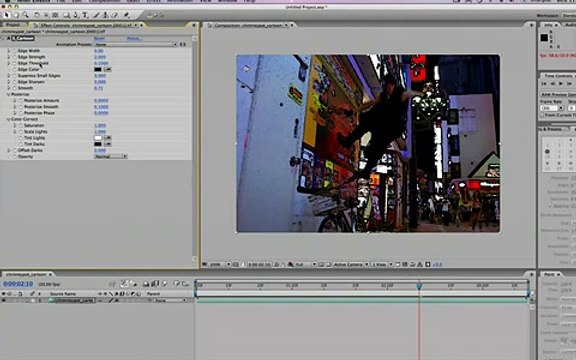Open the Animation Presets dropdown

[135, 44]
